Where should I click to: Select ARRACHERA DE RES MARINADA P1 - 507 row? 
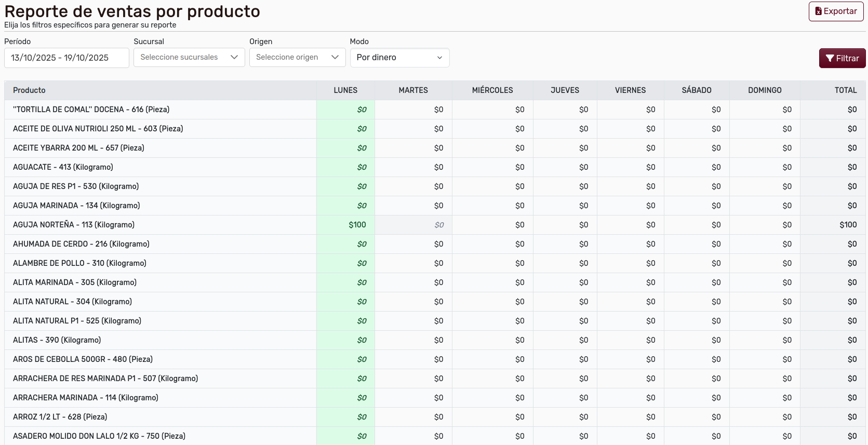tap(435, 379)
